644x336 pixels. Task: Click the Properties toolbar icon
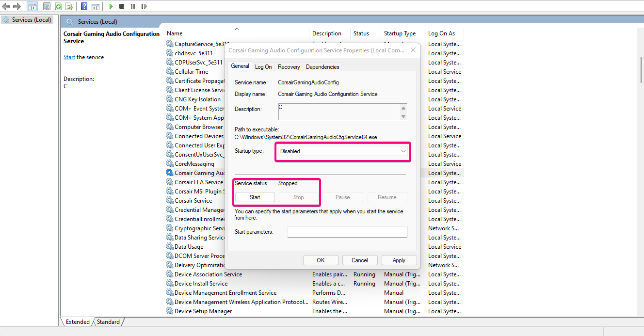tap(47, 6)
